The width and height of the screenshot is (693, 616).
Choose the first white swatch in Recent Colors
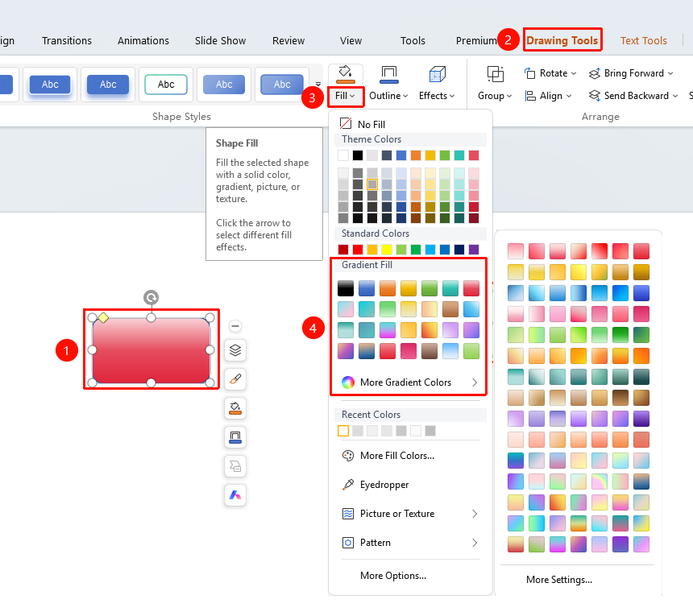click(343, 431)
